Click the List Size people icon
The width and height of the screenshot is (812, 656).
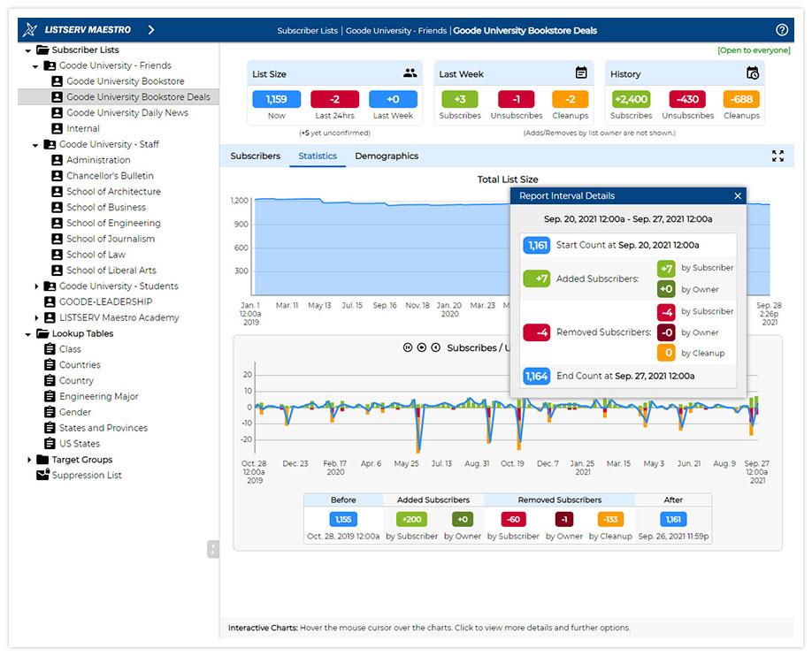point(410,73)
